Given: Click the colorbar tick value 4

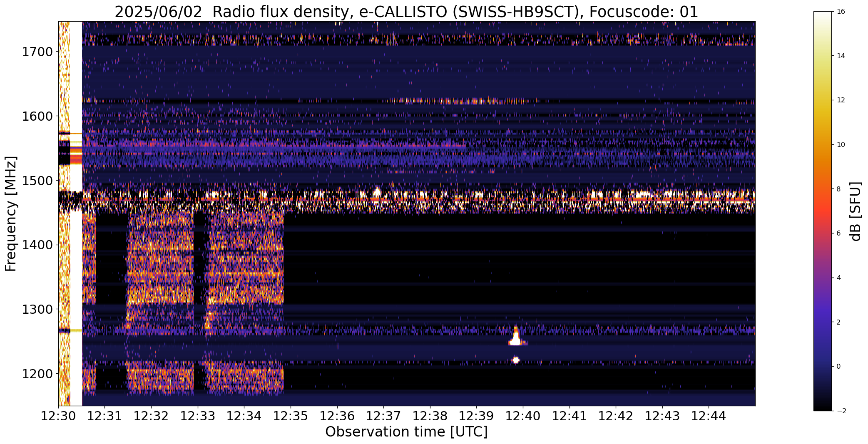Looking at the screenshot, I should pos(838,278).
